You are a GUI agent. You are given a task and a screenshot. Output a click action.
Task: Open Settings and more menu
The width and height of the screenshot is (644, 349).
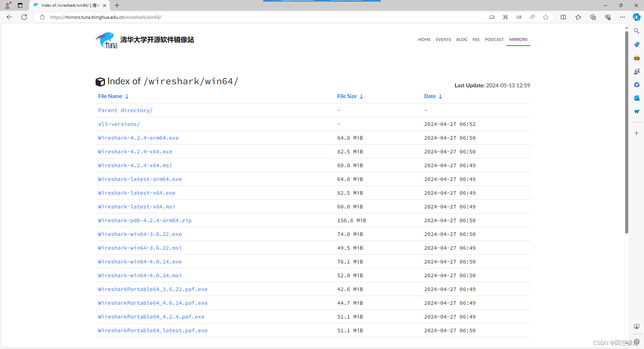[x=623, y=17]
